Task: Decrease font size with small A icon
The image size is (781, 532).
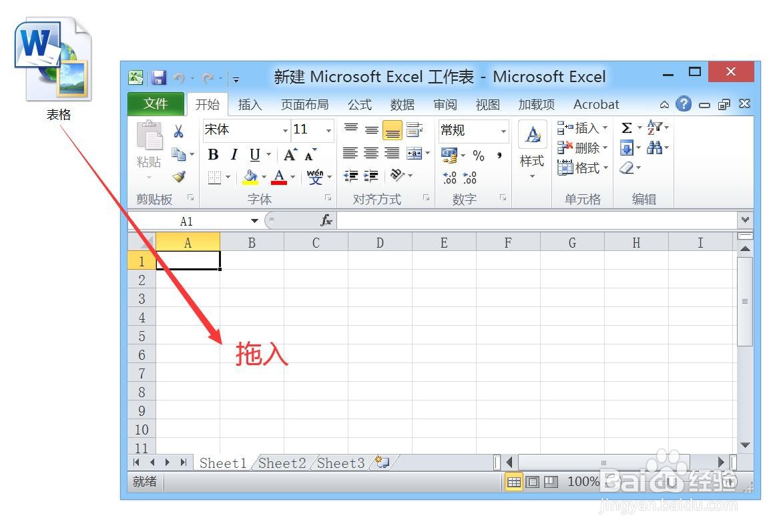Action: pyautogui.click(x=311, y=155)
